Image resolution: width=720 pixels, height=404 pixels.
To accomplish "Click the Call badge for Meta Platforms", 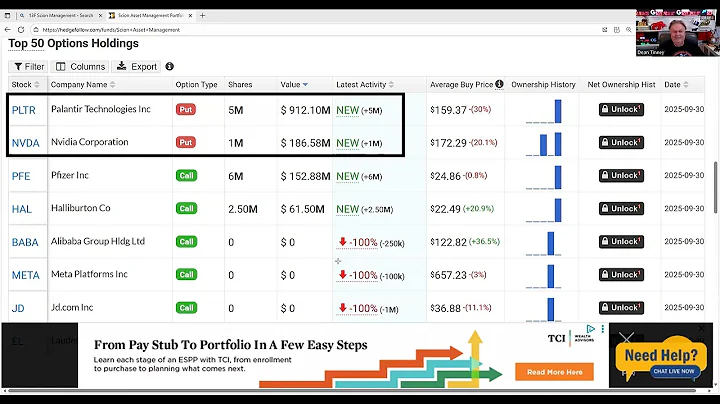I will point(186,275).
